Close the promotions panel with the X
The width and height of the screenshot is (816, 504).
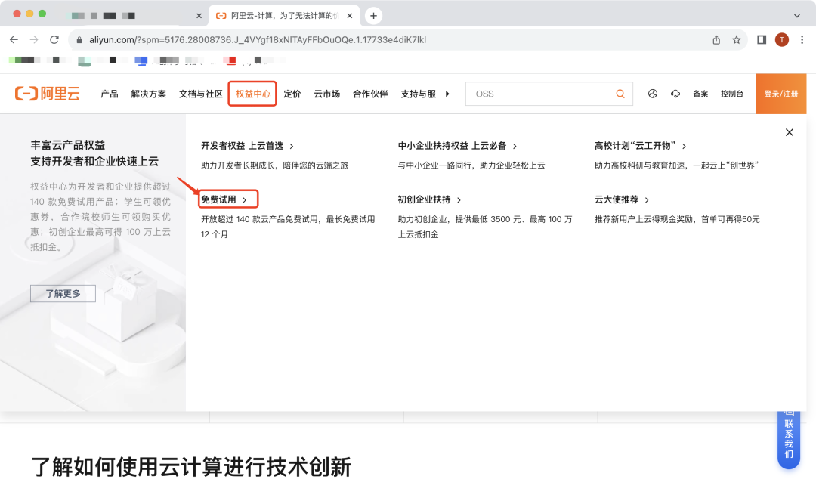pyautogui.click(x=789, y=131)
